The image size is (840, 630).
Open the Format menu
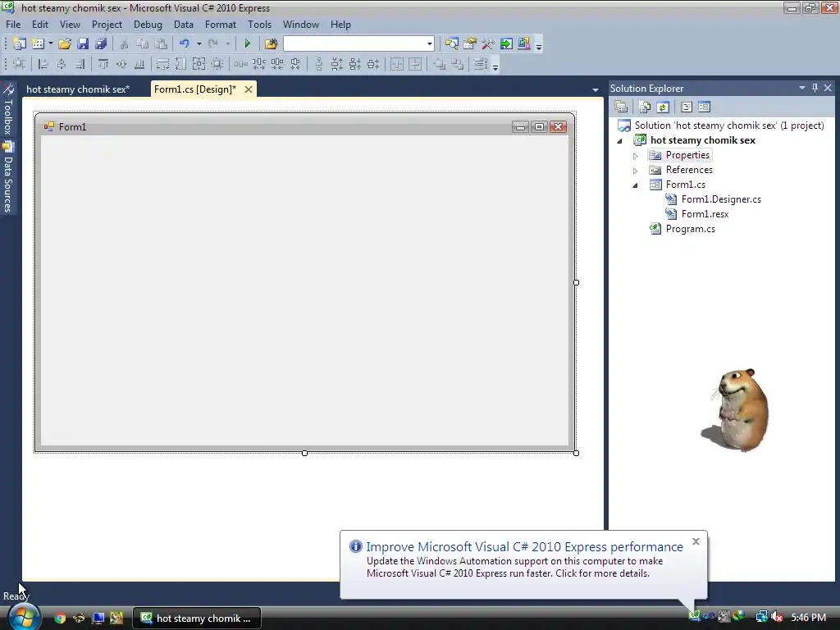[220, 25]
